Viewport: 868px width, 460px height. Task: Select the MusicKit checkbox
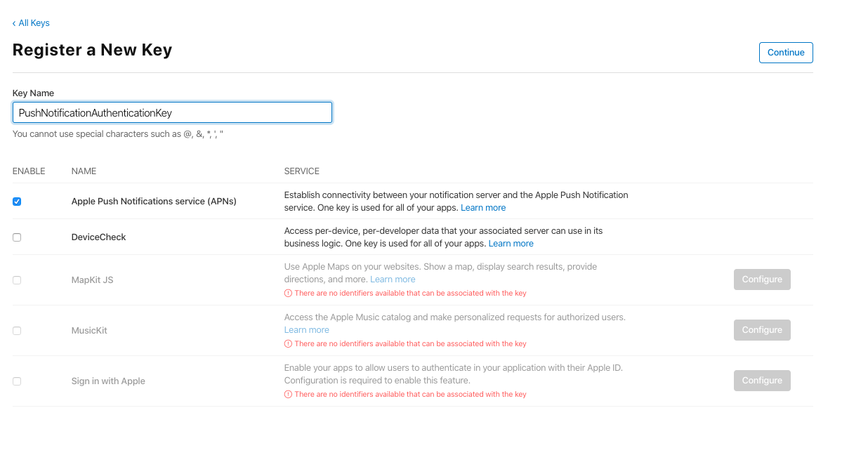(x=17, y=331)
